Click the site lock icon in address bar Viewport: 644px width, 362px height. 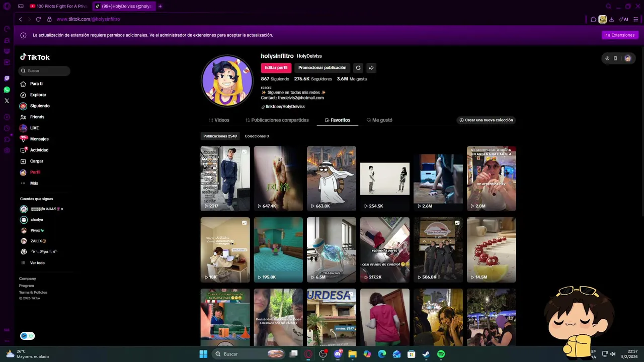(x=49, y=19)
